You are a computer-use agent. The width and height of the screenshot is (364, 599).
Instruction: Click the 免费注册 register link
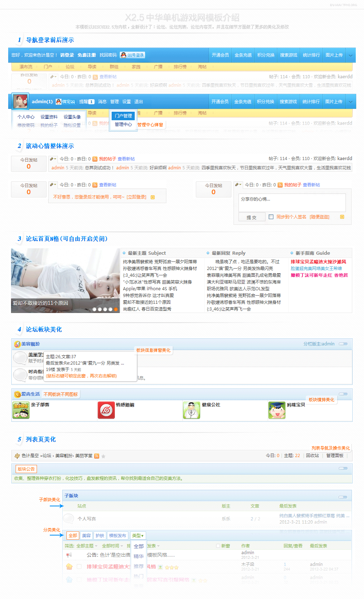click(87, 55)
